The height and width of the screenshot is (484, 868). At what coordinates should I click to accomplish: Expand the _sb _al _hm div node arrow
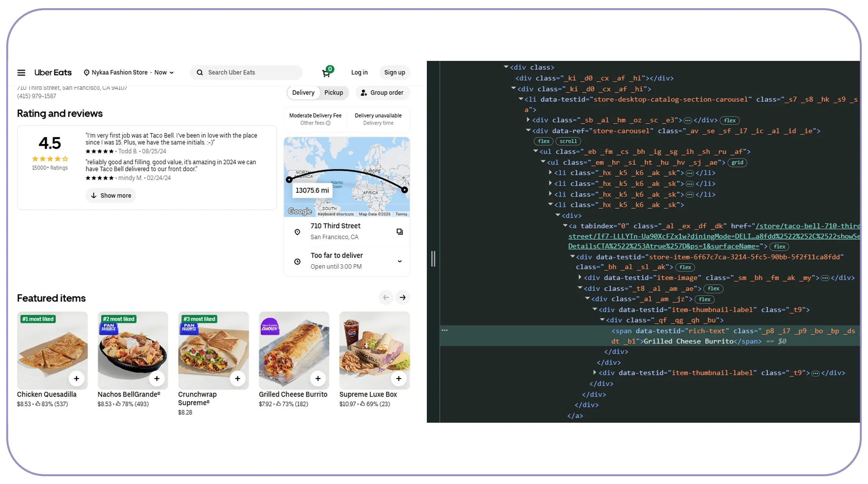pyautogui.click(x=528, y=120)
